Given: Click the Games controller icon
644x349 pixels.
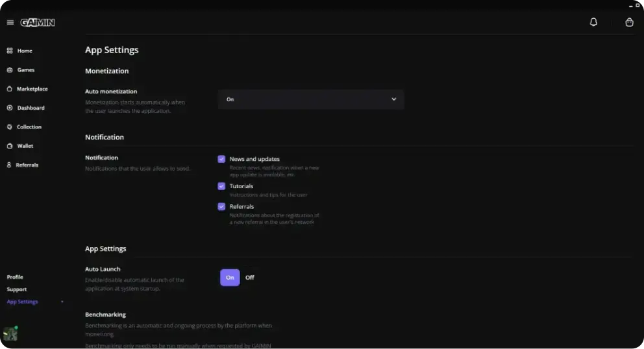Looking at the screenshot, I should (x=10, y=70).
